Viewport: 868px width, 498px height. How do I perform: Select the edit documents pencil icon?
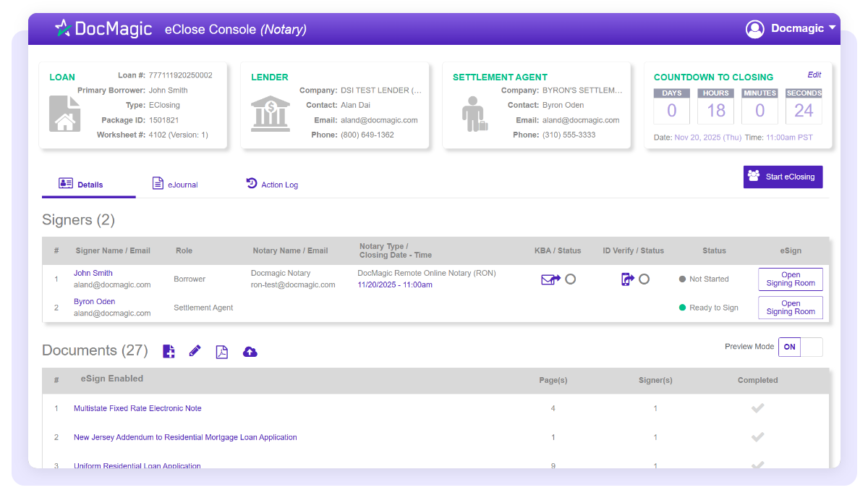pos(195,351)
